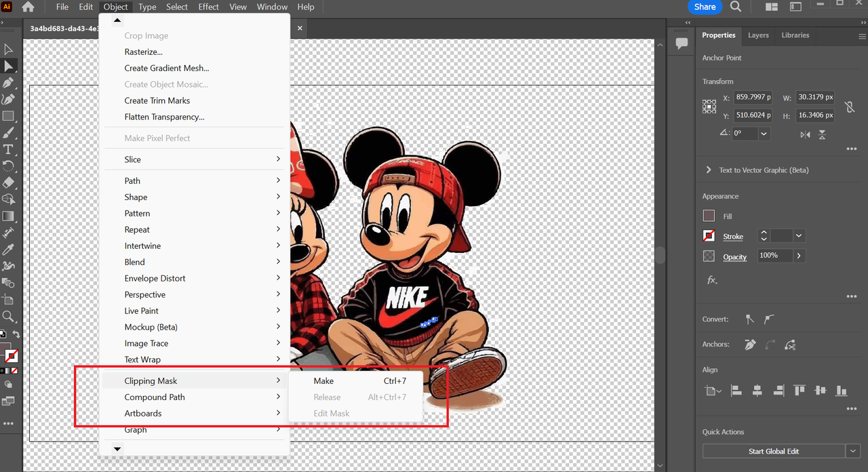868x472 pixels.
Task: Open the Search magnifier in the top bar
Action: [736, 7]
